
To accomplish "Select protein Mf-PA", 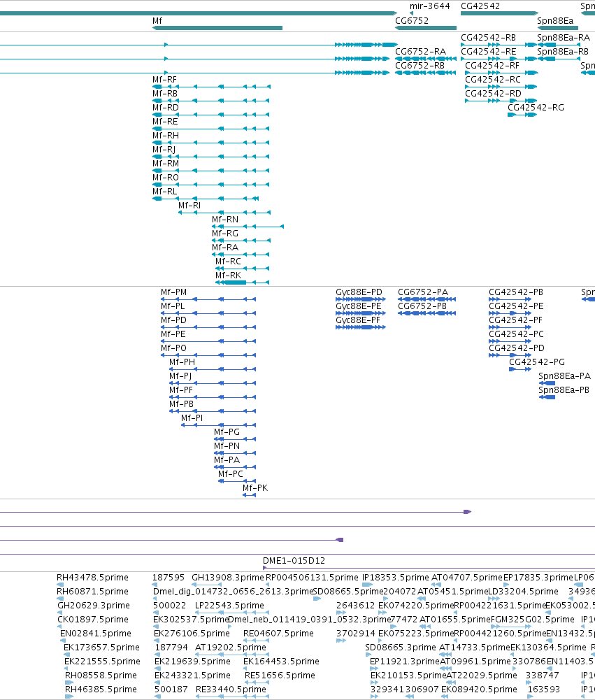I will click(227, 460).
